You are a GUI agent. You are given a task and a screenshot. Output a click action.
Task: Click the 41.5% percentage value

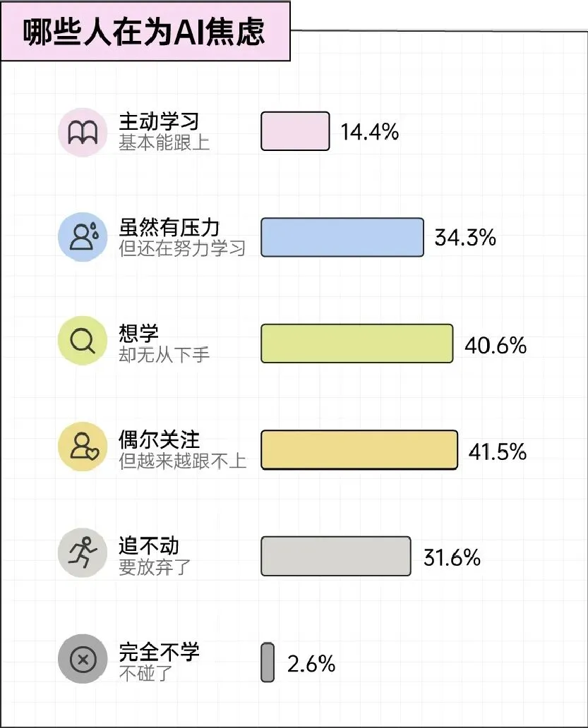(498, 451)
